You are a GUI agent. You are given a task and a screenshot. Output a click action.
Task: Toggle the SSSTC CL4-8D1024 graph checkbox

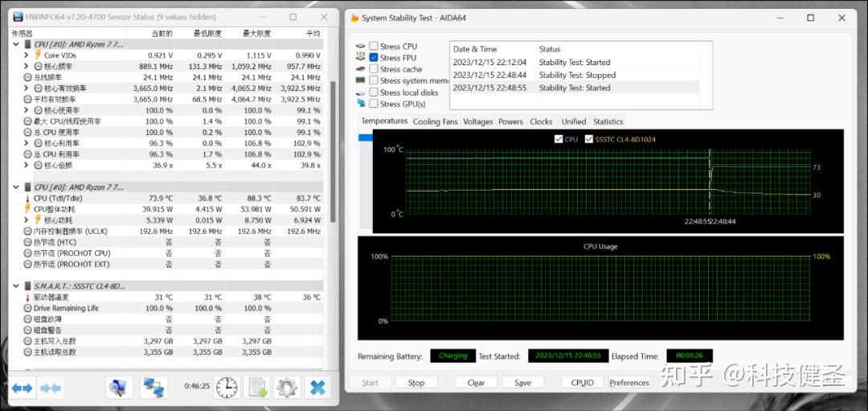[588, 140]
